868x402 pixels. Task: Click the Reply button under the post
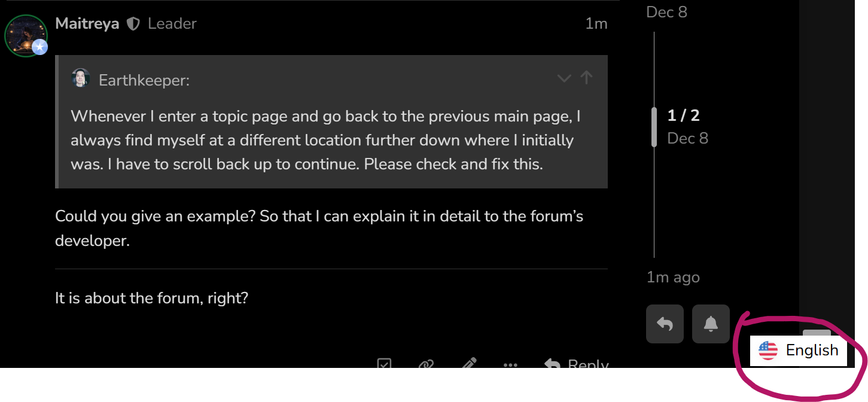pos(577,364)
